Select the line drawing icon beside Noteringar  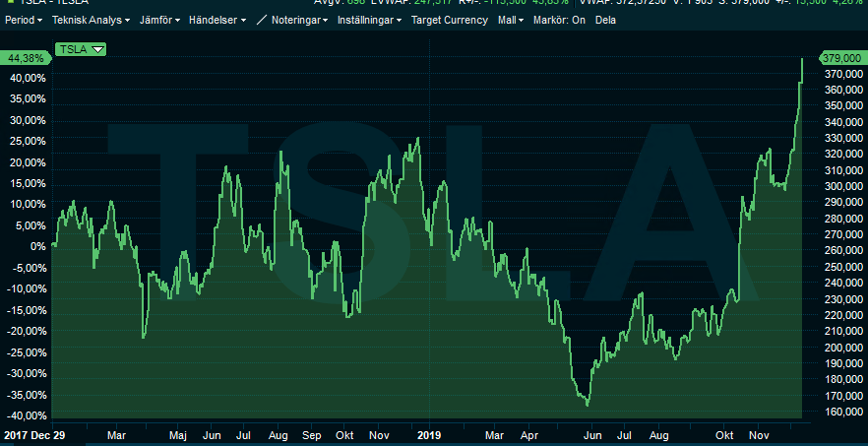(262, 20)
